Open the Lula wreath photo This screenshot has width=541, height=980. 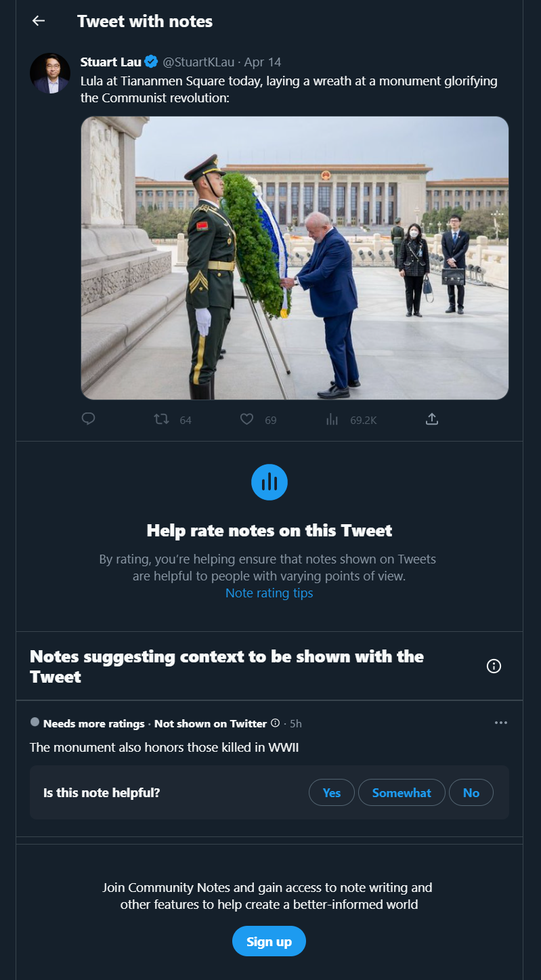[295, 257]
